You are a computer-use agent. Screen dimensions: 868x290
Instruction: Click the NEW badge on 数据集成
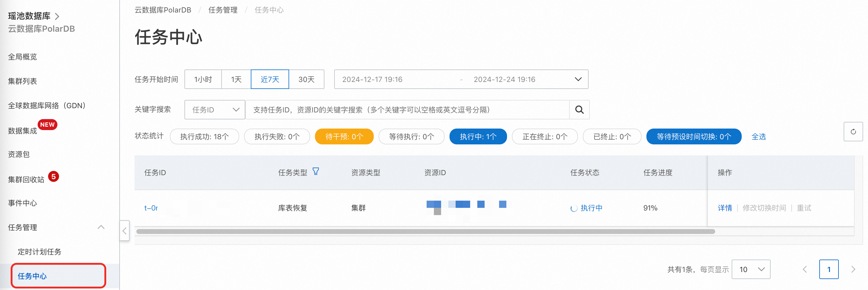click(x=47, y=124)
